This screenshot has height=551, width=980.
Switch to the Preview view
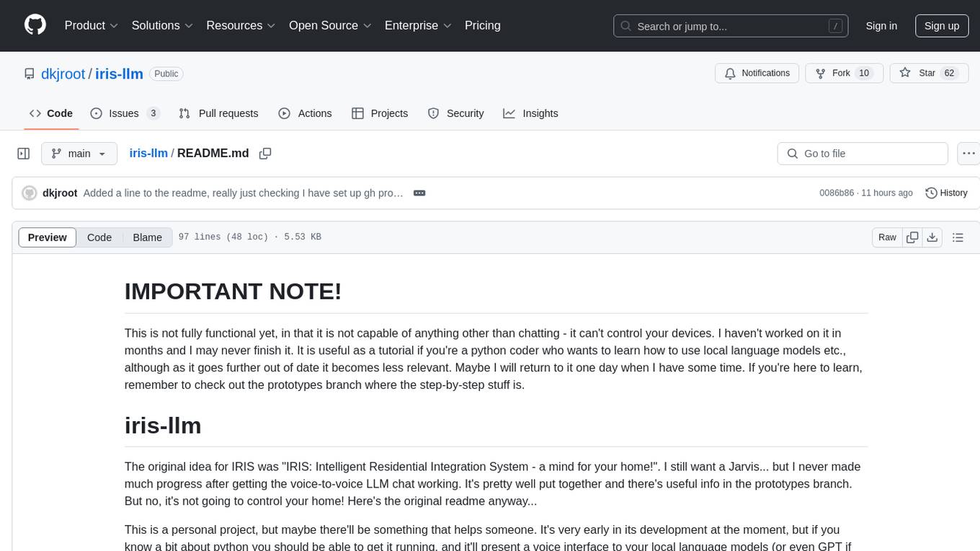point(48,237)
